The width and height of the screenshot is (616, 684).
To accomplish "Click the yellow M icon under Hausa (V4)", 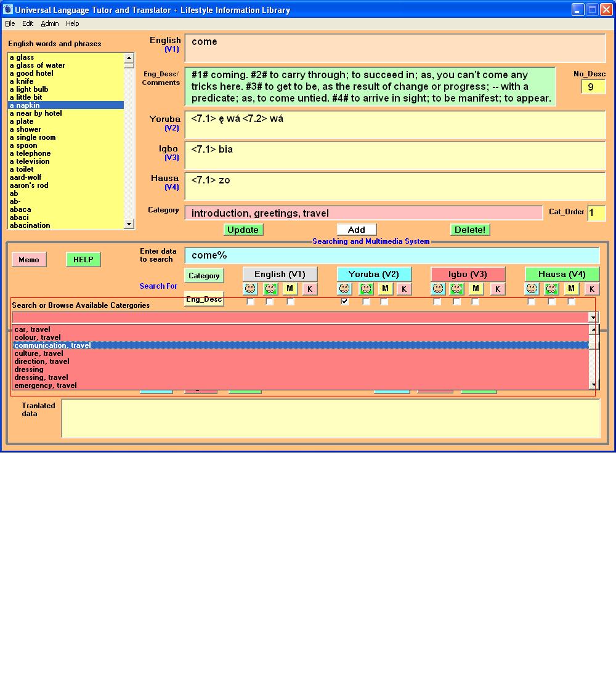I will 572,289.
